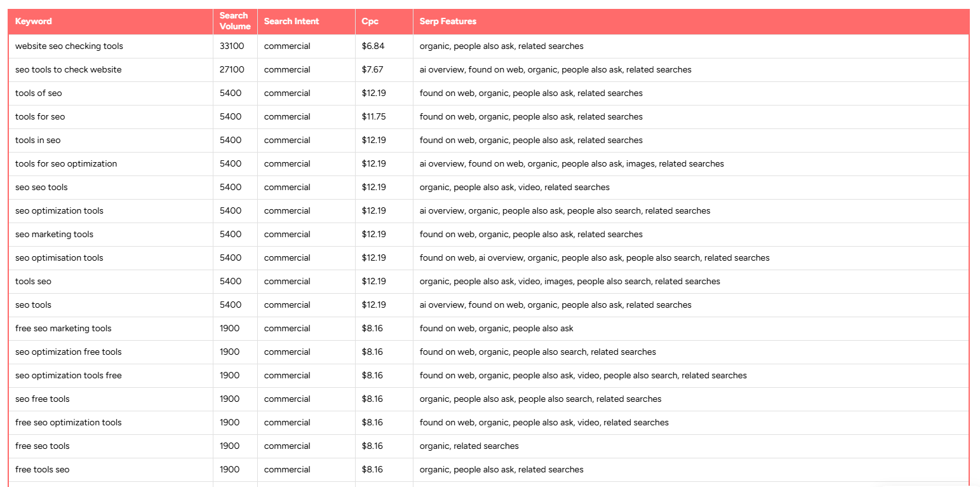Select the keyword 'free tools seo'

[x=42, y=469]
